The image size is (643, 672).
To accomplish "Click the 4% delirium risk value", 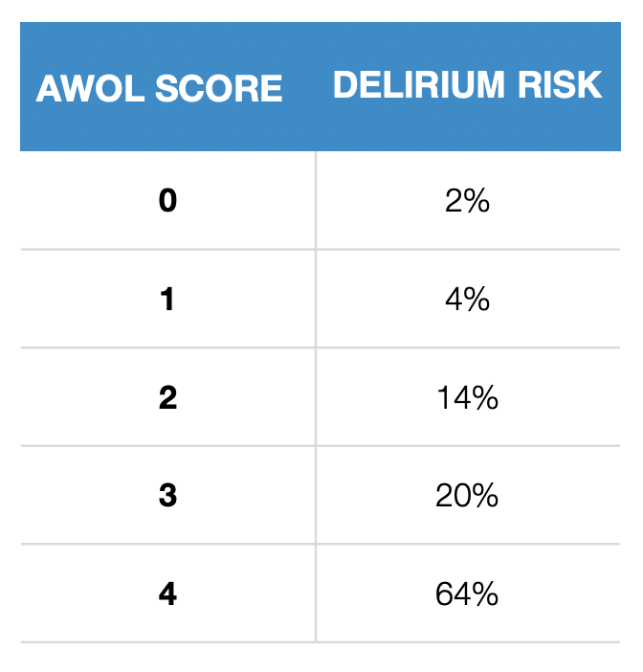I will pos(468,301).
